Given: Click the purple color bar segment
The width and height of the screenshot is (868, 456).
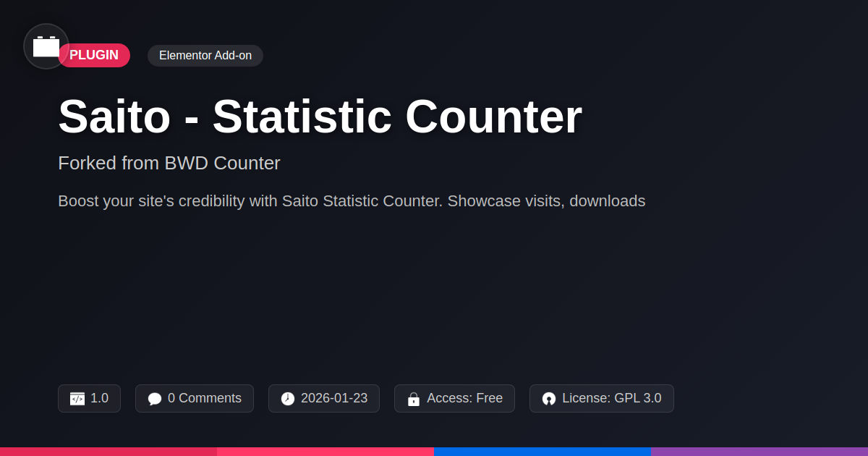Looking at the screenshot, I should click(759, 451).
